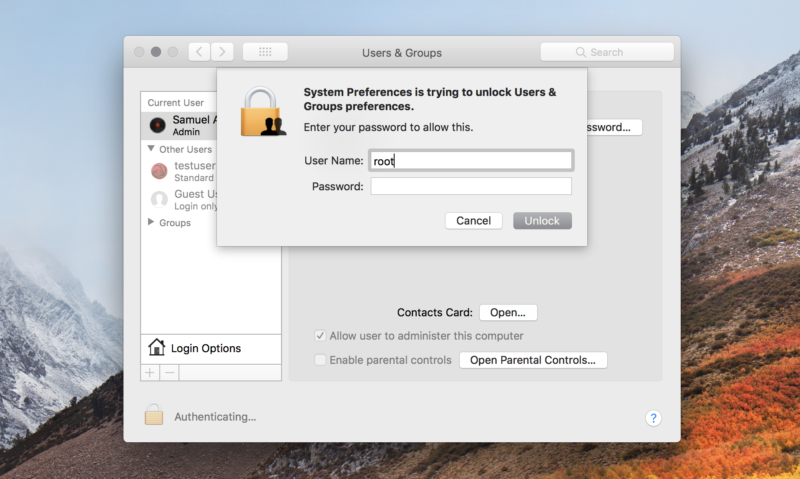Click the Search field

[607, 52]
